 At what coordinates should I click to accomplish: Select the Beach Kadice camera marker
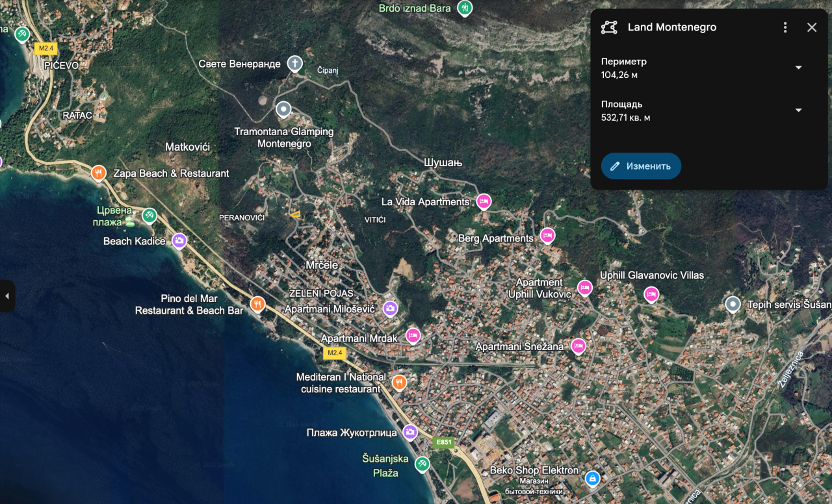179,241
